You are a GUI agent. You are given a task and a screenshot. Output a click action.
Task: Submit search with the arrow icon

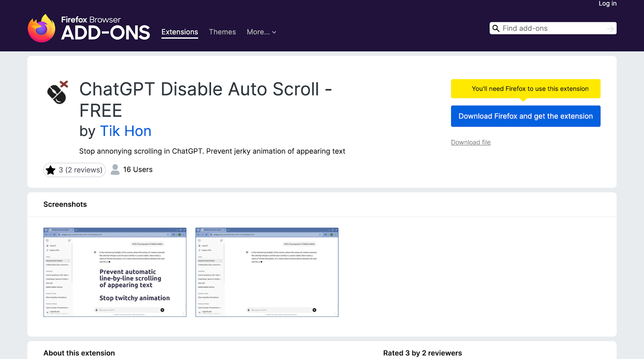coord(610,29)
